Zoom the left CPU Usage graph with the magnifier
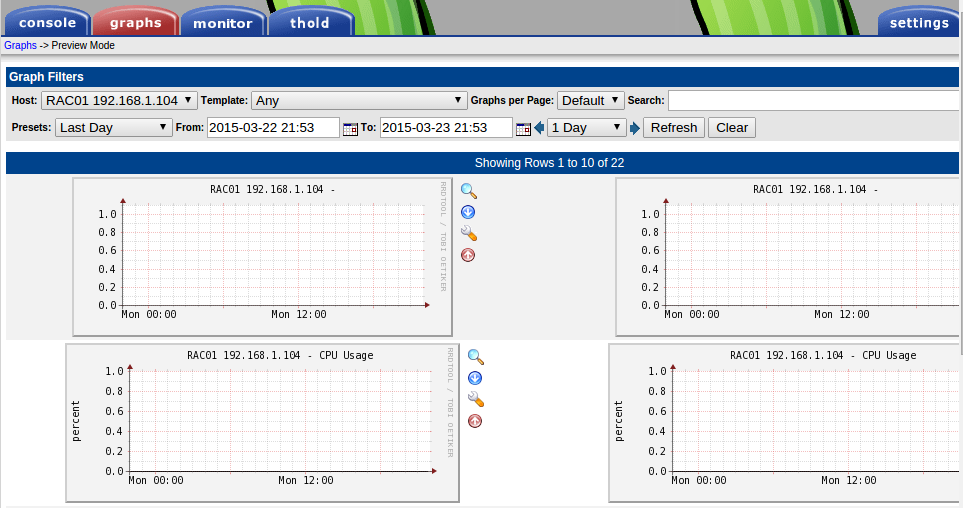963x508 pixels. 475,357
